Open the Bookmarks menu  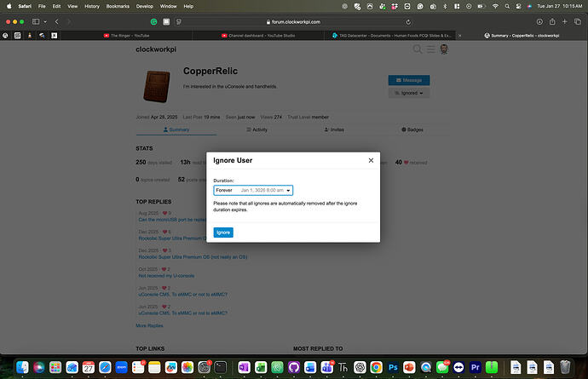coord(118,6)
